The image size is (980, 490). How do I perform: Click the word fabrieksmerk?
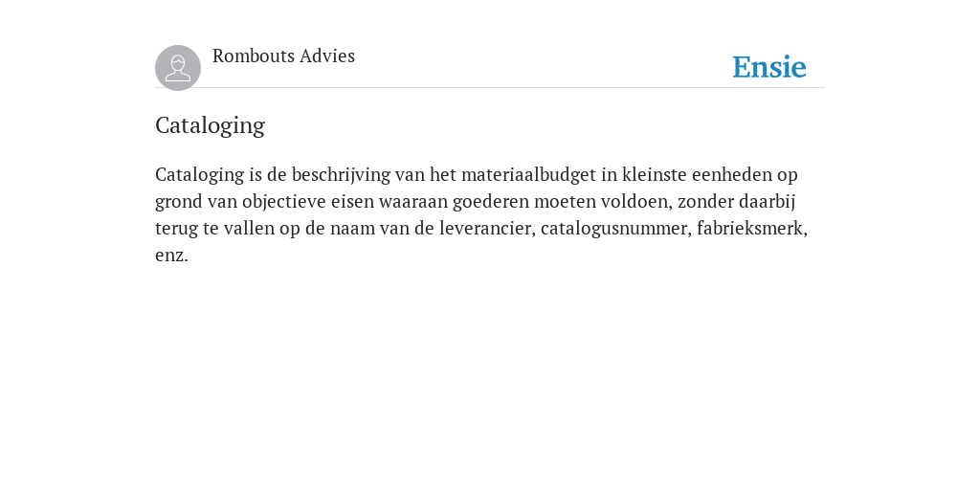click(752, 228)
